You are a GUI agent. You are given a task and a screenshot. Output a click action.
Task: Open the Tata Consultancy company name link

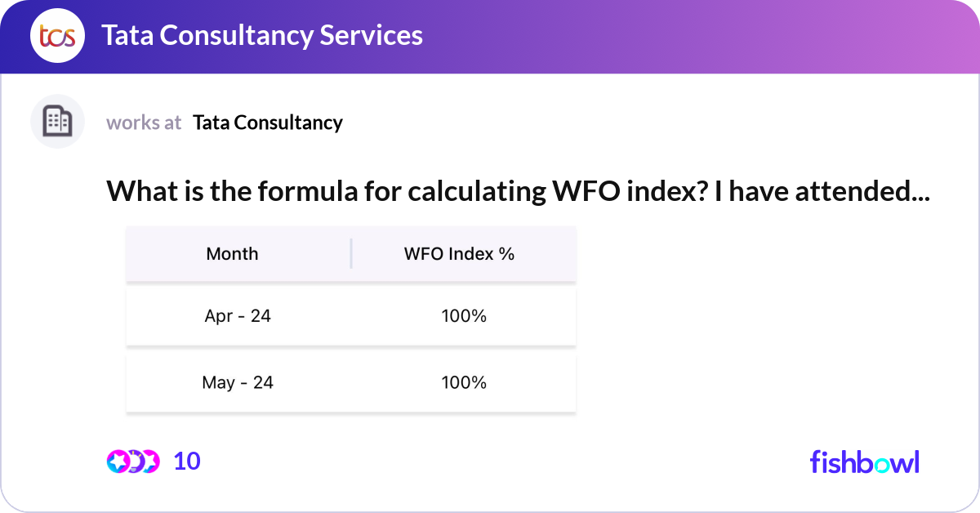tap(268, 123)
